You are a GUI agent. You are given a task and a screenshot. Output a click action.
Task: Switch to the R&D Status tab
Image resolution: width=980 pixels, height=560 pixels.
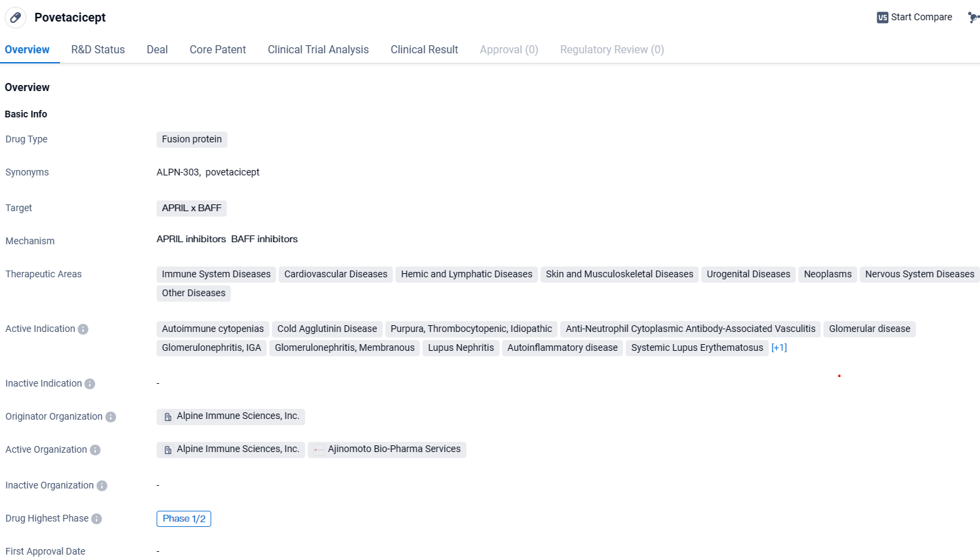tap(98, 50)
